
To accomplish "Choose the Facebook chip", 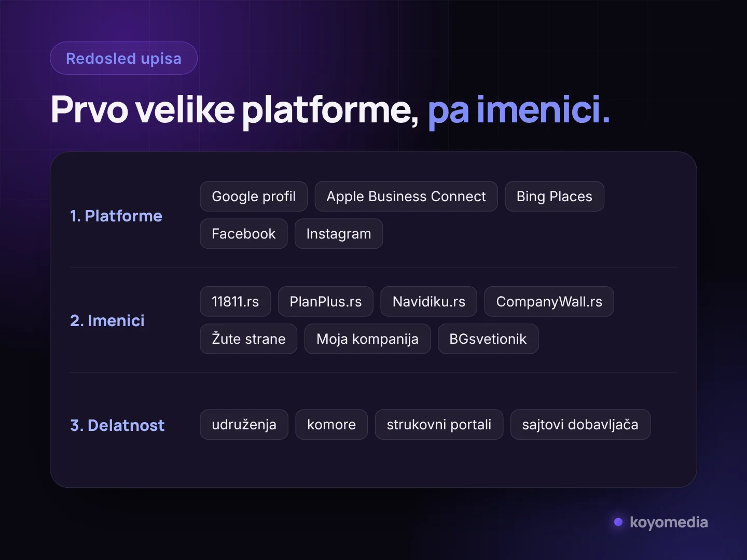I will tap(244, 234).
